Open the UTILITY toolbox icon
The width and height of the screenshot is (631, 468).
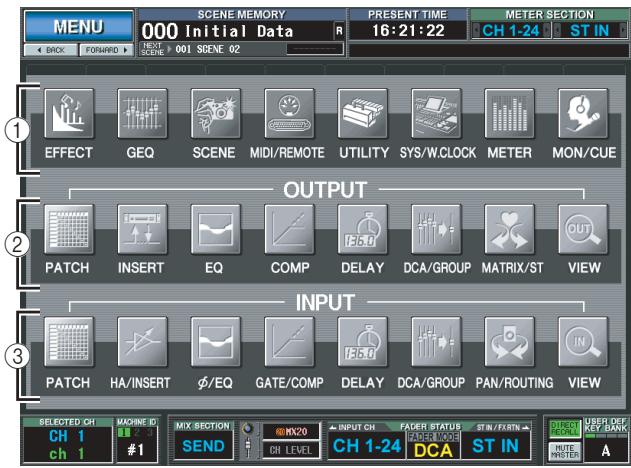tap(363, 113)
